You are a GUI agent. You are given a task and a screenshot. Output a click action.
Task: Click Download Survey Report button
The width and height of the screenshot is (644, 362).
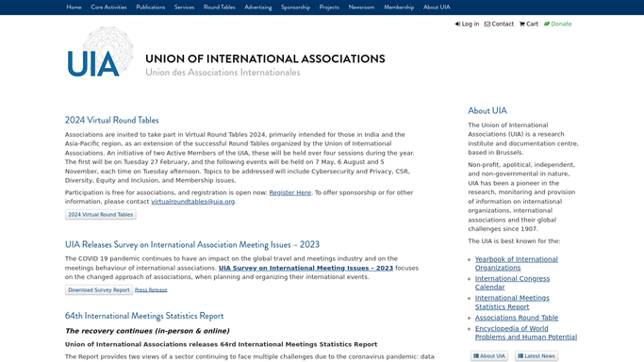[99, 289]
